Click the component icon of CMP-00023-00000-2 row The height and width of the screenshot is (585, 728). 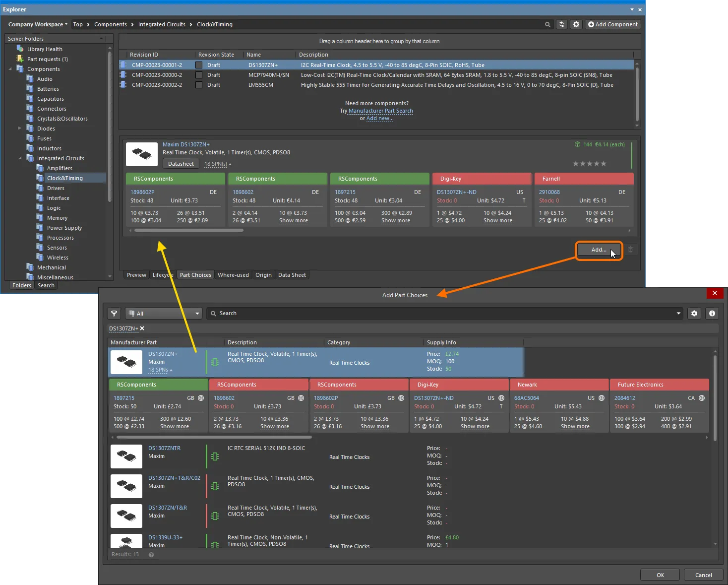pyautogui.click(x=123, y=75)
